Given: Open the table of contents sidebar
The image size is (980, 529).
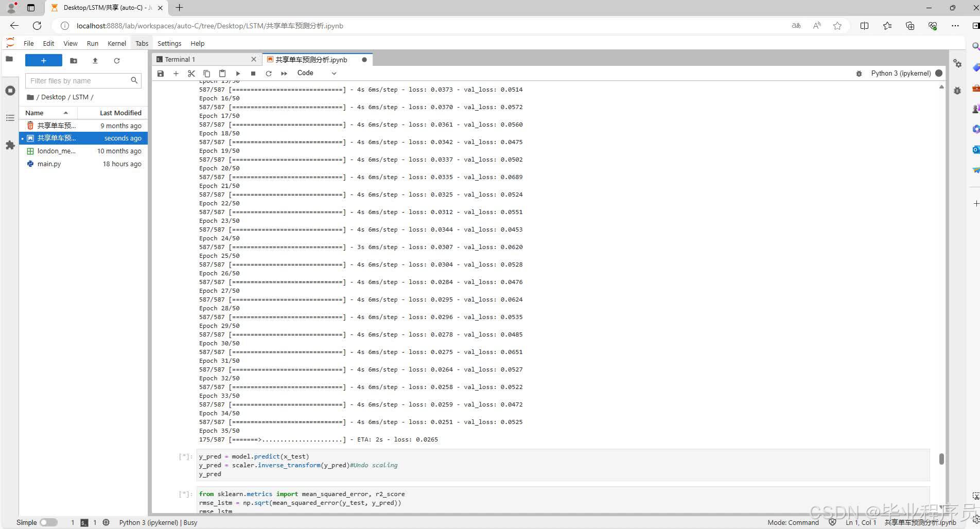Looking at the screenshot, I should (x=10, y=118).
